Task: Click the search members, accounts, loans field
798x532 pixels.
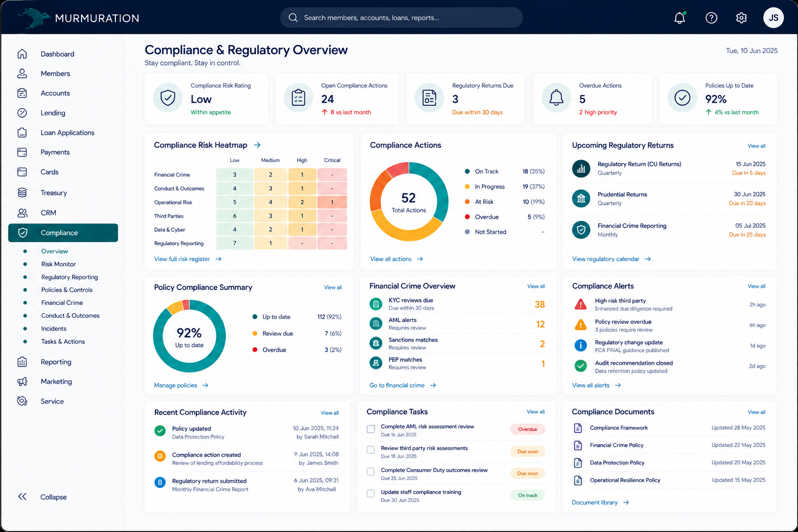Action: [x=401, y=18]
